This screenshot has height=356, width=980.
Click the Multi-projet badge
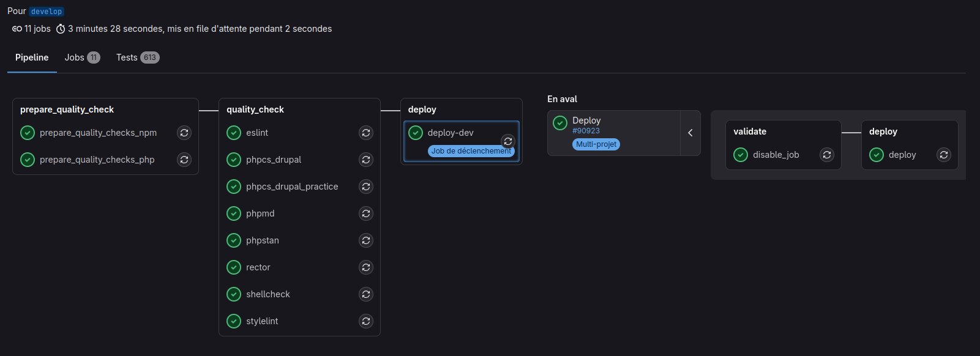[x=596, y=144]
